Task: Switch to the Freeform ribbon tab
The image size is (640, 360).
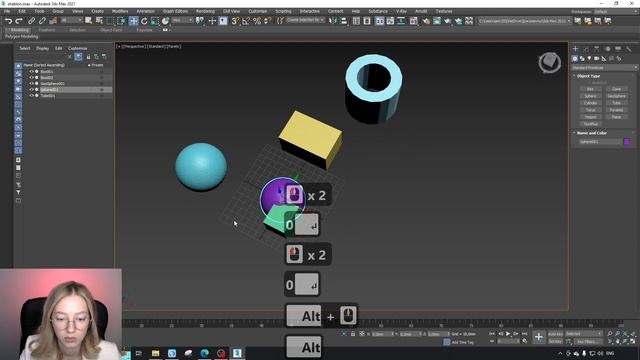Action: click(x=47, y=30)
